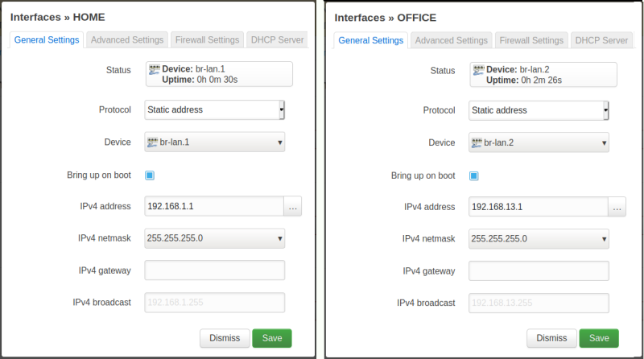Click the HOME IPv4 address field
Viewport: 644px width, 359px height.
click(x=213, y=207)
